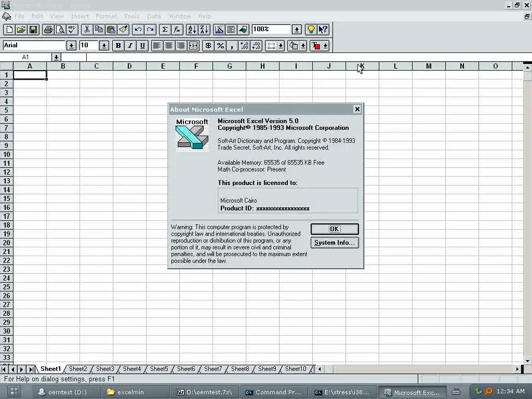
Task: Click the Percent Style icon
Action: 220,46
